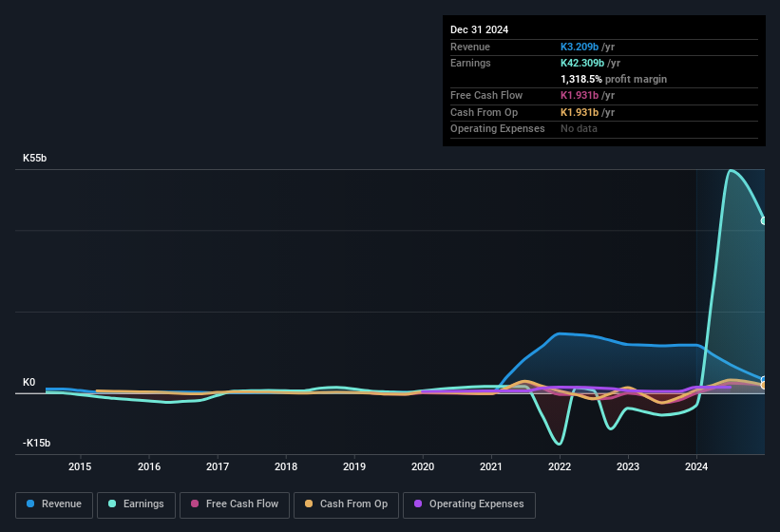
Task: Click the 2017 x-axis label
Action: (218, 466)
